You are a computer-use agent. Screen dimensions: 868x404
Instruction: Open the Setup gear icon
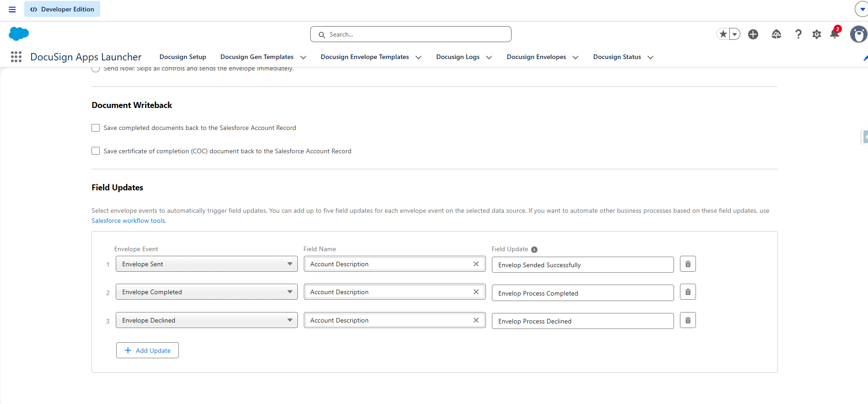817,34
